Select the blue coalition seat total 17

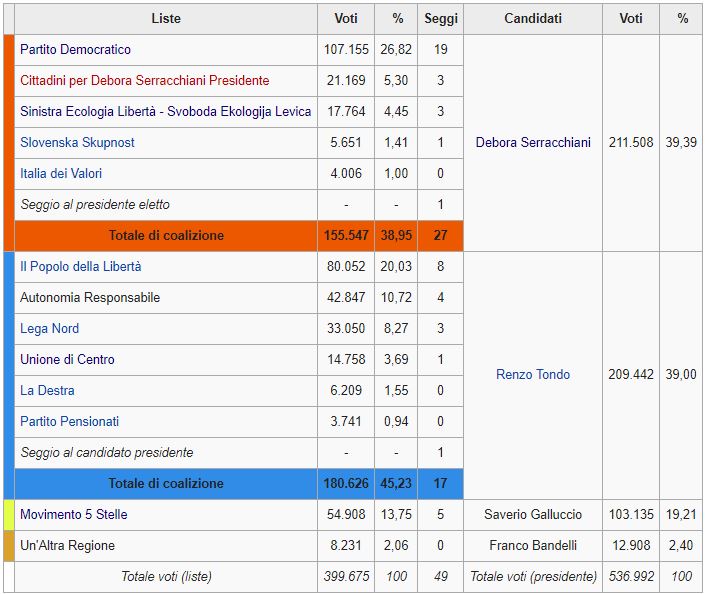(x=440, y=483)
